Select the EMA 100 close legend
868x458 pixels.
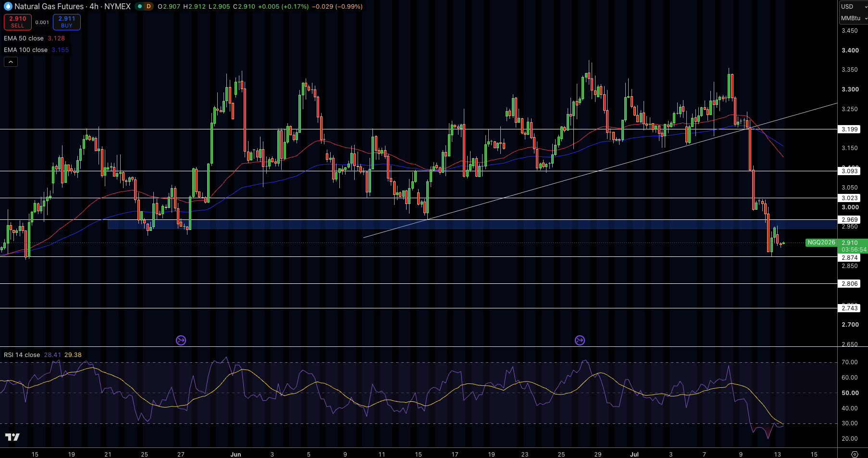25,50
